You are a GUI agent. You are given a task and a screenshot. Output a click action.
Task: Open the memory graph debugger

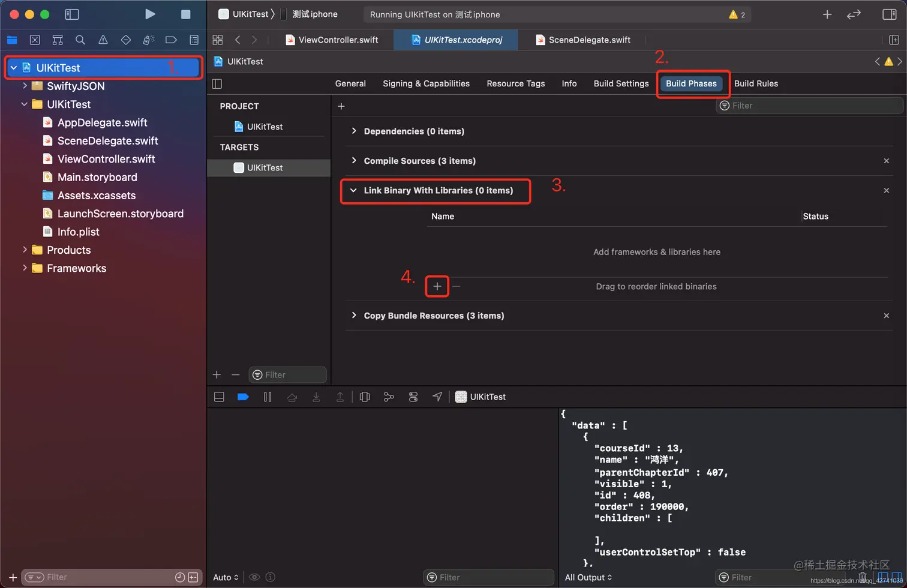[389, 397]
